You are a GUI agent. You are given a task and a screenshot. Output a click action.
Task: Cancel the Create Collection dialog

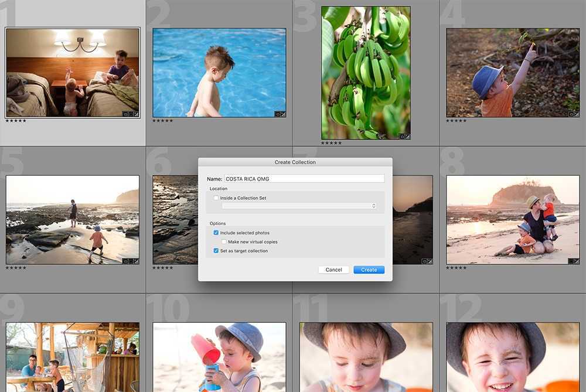(x=333, y=270)
